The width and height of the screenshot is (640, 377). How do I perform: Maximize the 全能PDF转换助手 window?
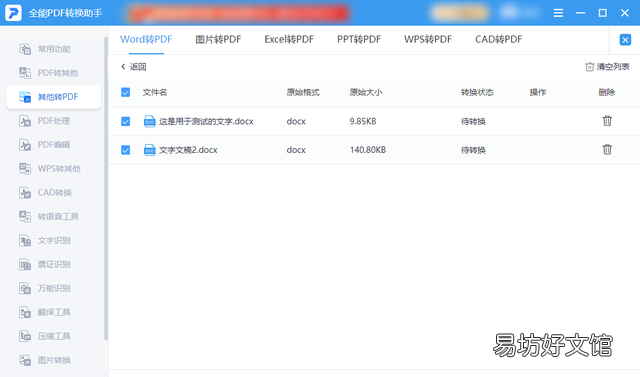pos(602,13)
